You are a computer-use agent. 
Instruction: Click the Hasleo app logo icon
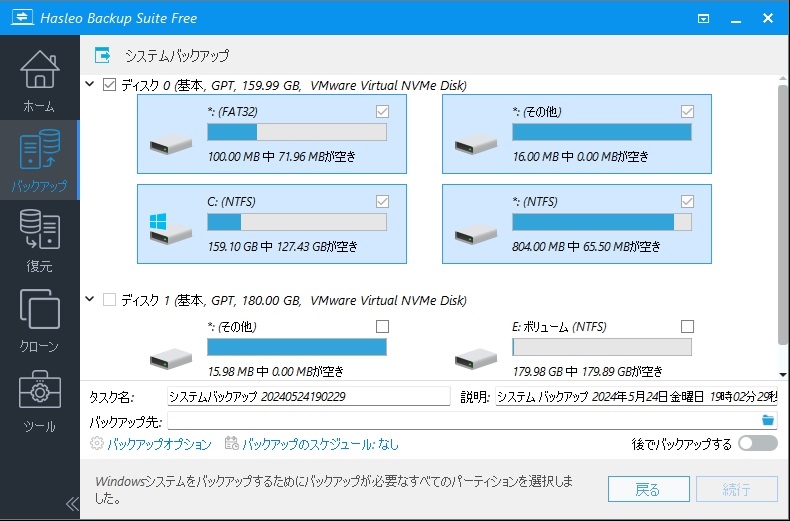click(x=22, y=17)
